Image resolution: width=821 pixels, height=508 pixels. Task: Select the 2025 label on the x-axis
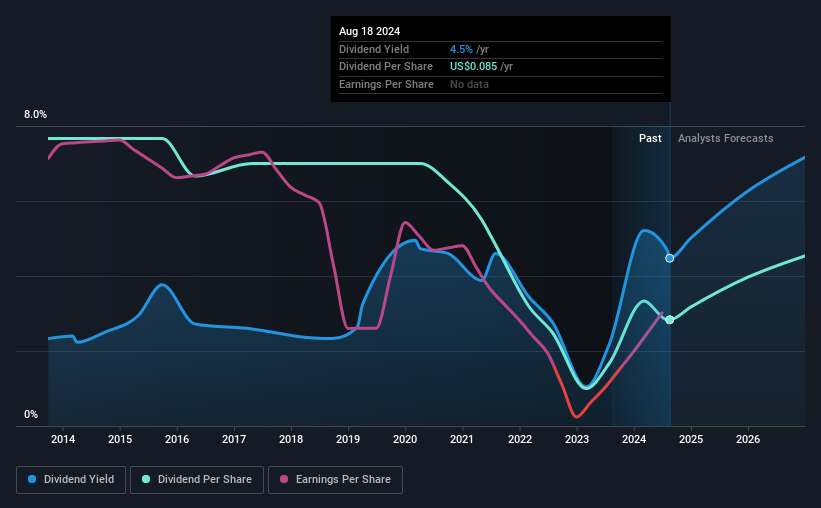(691, 439)
